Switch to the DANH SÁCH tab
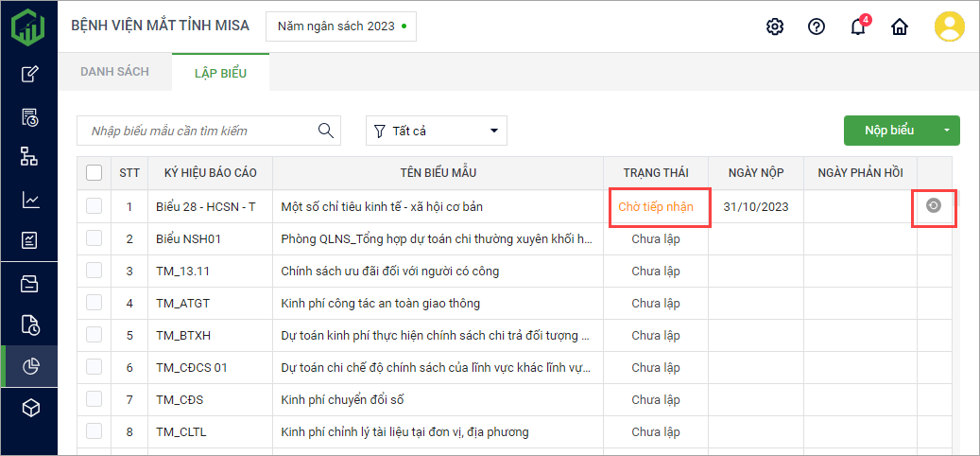980x456 pixels. pyautogui.click(x=114, y=72)
